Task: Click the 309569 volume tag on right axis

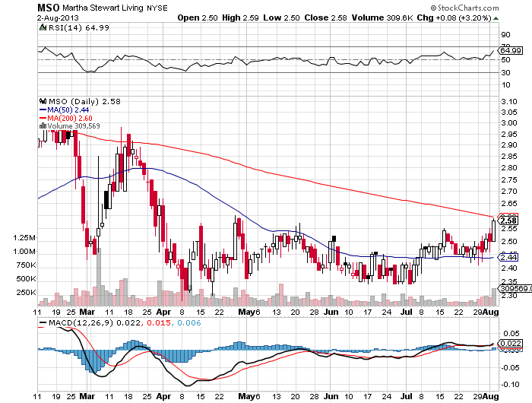Action: [x=515, y=288]
